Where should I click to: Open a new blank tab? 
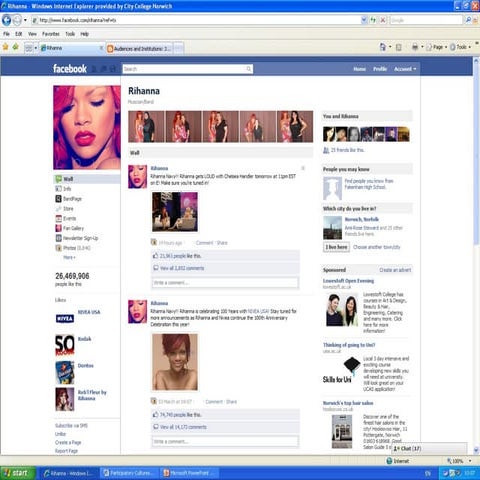(178, 49)
